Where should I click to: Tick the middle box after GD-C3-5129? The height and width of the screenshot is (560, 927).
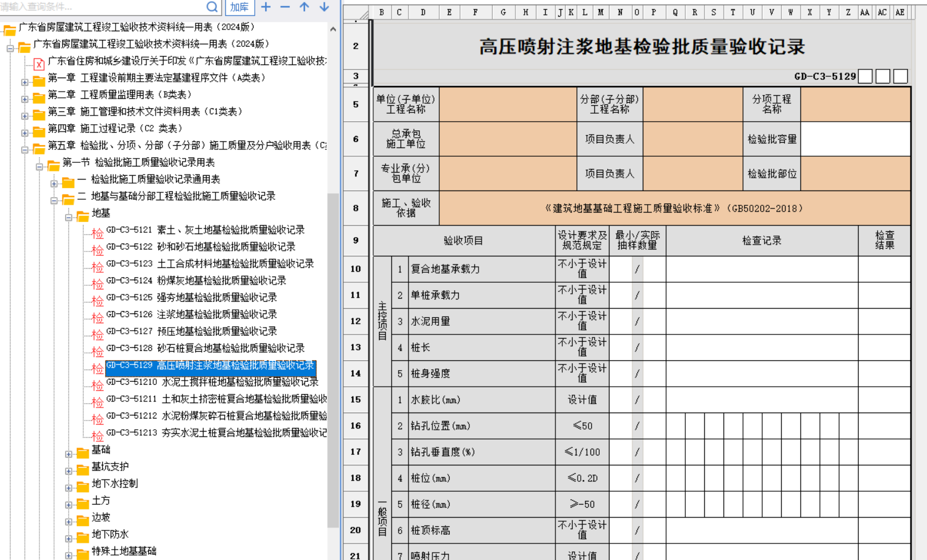coord(883,76)
